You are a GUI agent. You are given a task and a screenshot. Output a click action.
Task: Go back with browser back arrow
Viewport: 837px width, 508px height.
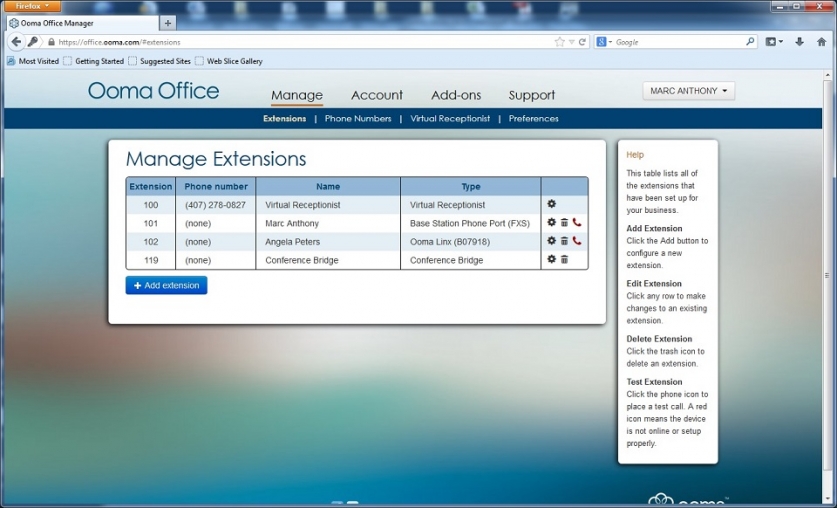click(17, 42)
